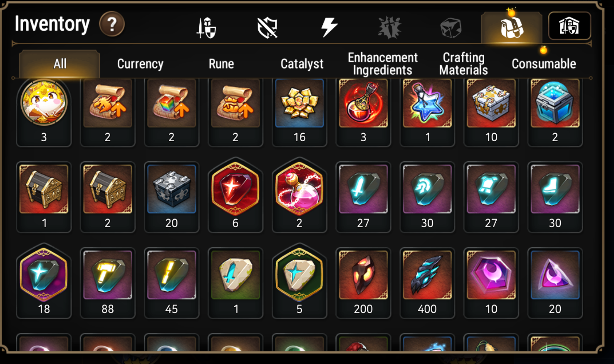Select the yellow bird pet item
This screenshot has height=364, width=614.
(44, 113)
